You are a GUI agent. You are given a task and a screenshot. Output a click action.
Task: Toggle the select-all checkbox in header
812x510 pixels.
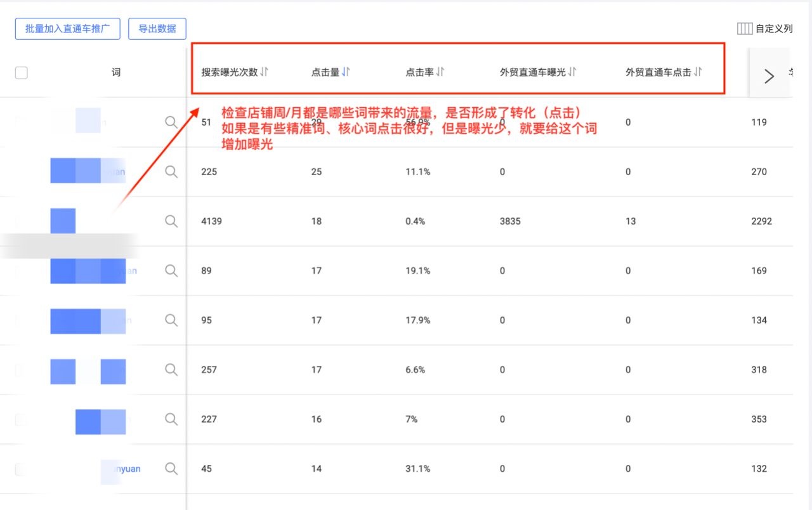coord(22,73)
